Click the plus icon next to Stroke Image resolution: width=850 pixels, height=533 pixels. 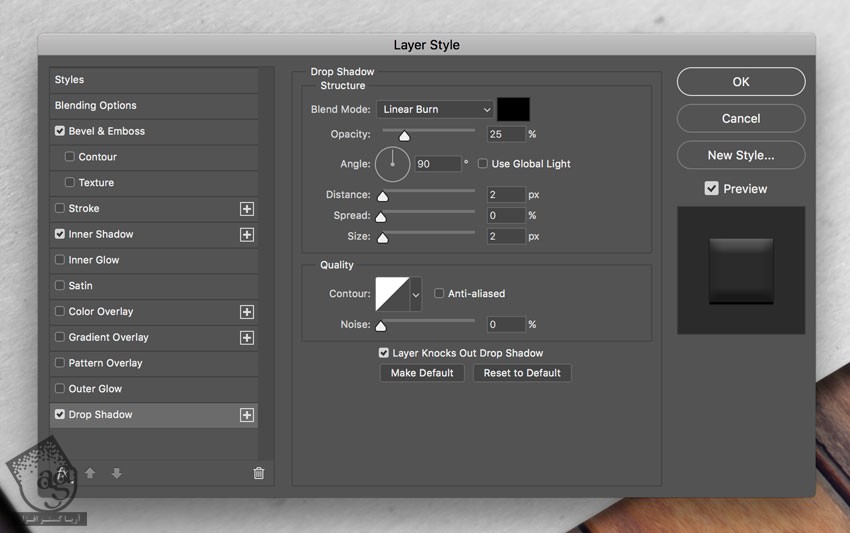(x=247, y=209)
